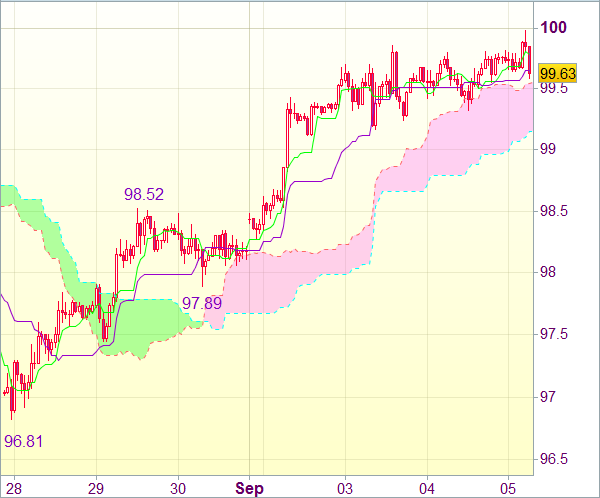Click the 96.81 low annotation
This screenshot has width=600, height=498.
[23, 441]
